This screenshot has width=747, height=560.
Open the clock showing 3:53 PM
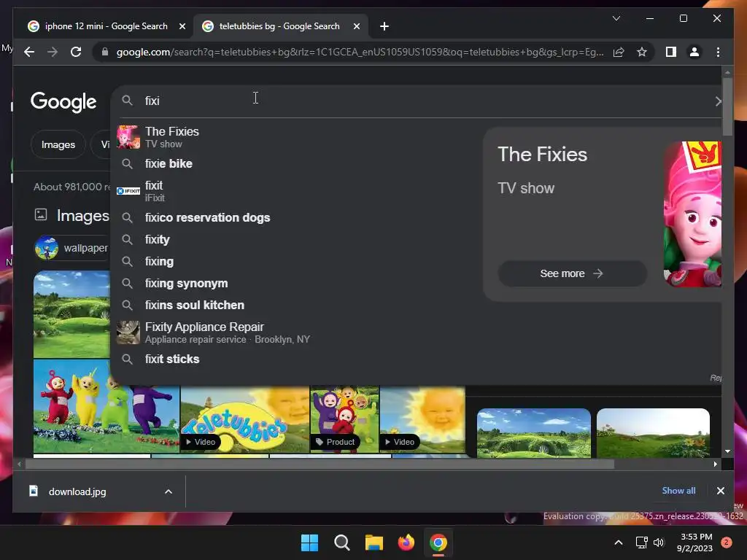pyautogui.click(x=694, y=542)
